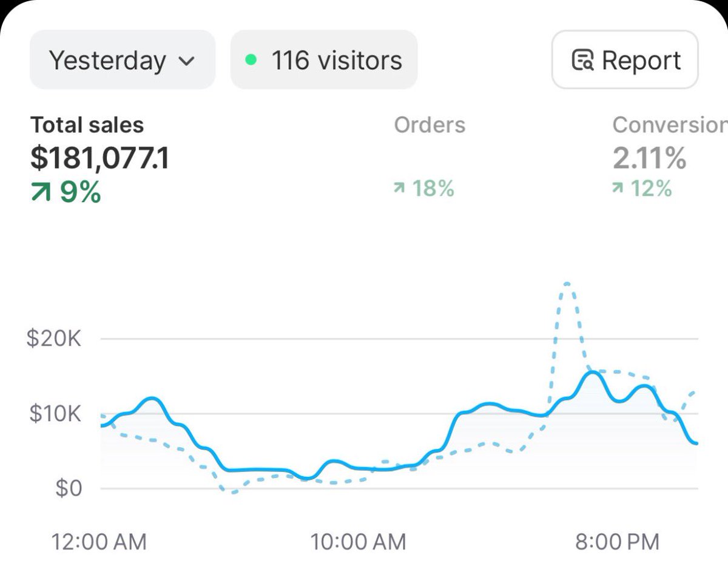Screen dimensions: 728x580
Task: Click the chevron beside Yesterday
Action: (187, 61)
